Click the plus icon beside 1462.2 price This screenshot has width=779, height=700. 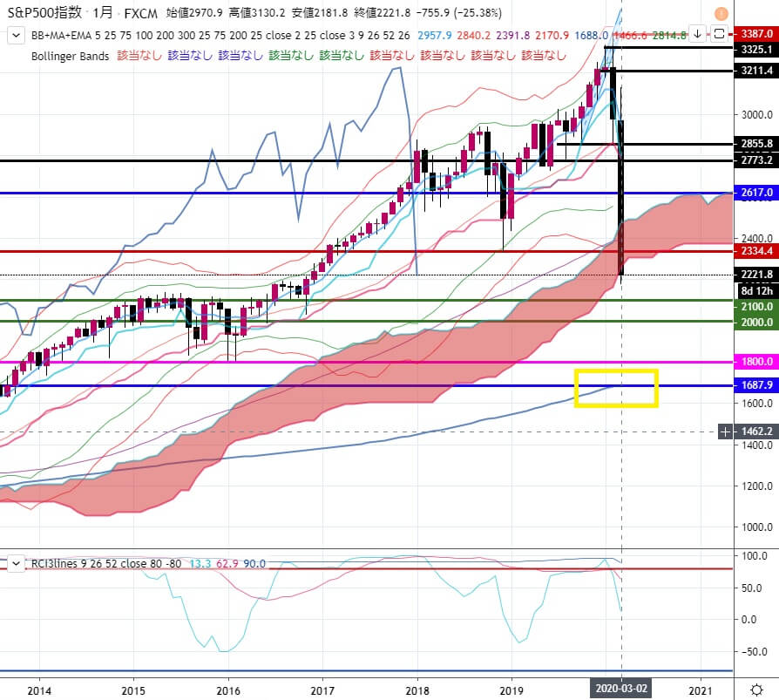(x=725, y=432)
